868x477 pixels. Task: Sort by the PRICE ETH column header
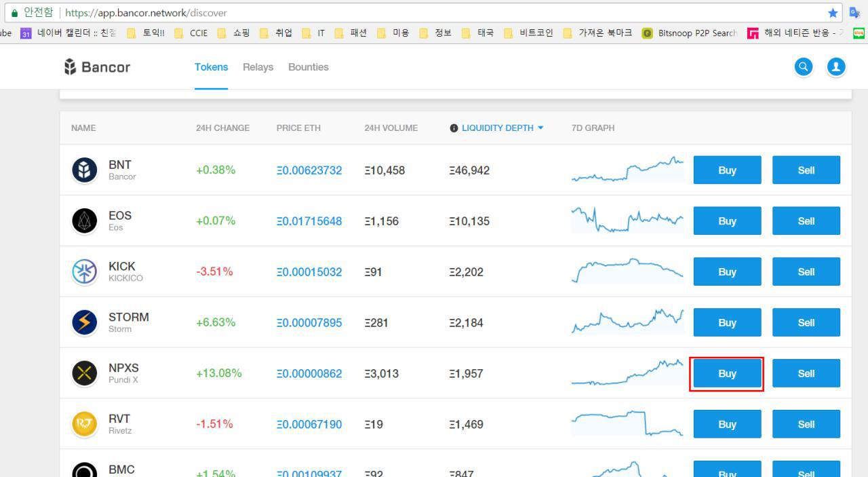(x=298, y=128)
